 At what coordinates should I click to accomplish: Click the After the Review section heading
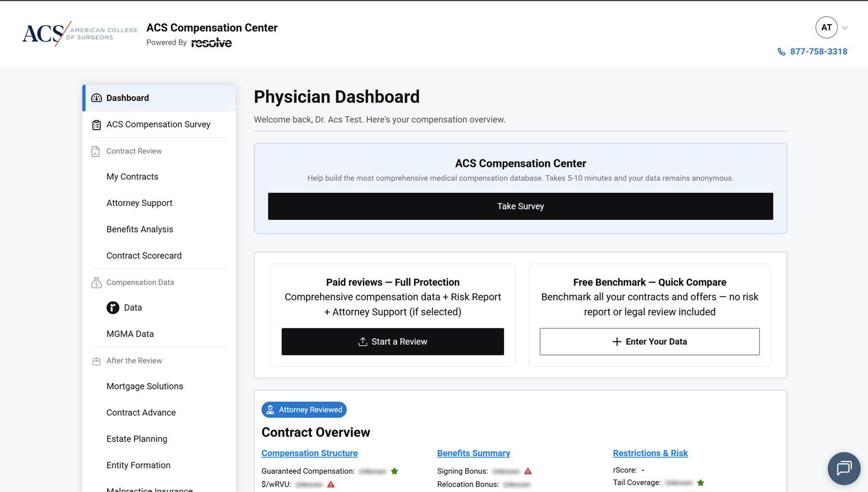[x=134, y=360]
